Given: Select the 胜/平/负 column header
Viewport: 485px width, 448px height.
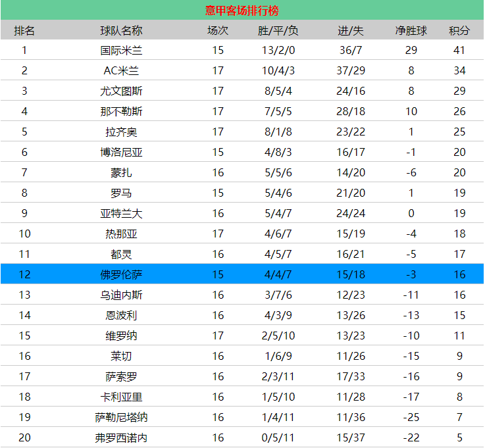Looking at the screenshot, I should [278, 31].
